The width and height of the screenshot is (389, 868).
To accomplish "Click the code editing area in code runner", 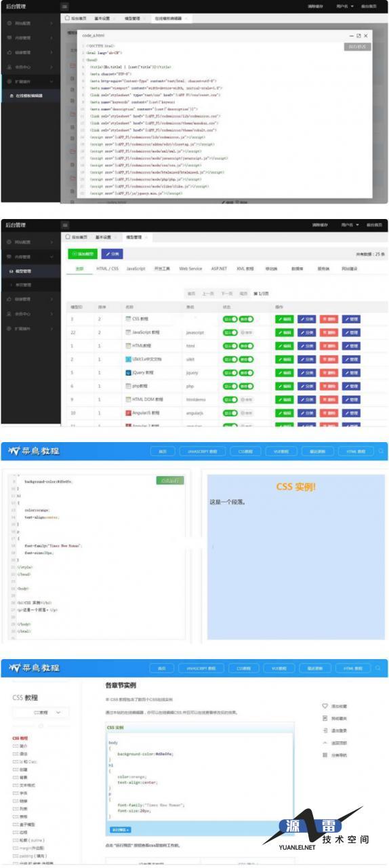I will pos(96,556).
